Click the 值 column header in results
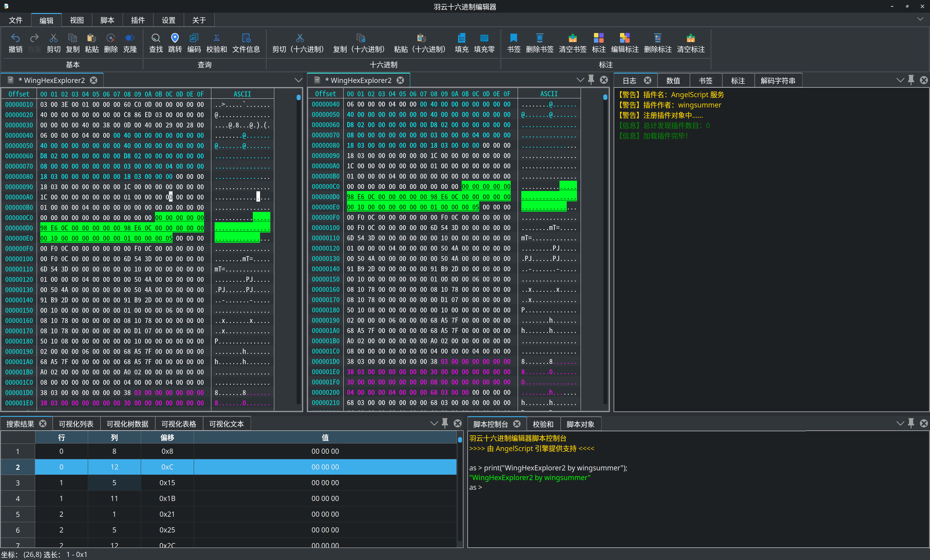The image size is (930, 560). pyautogui.click(x=325, y=437)
